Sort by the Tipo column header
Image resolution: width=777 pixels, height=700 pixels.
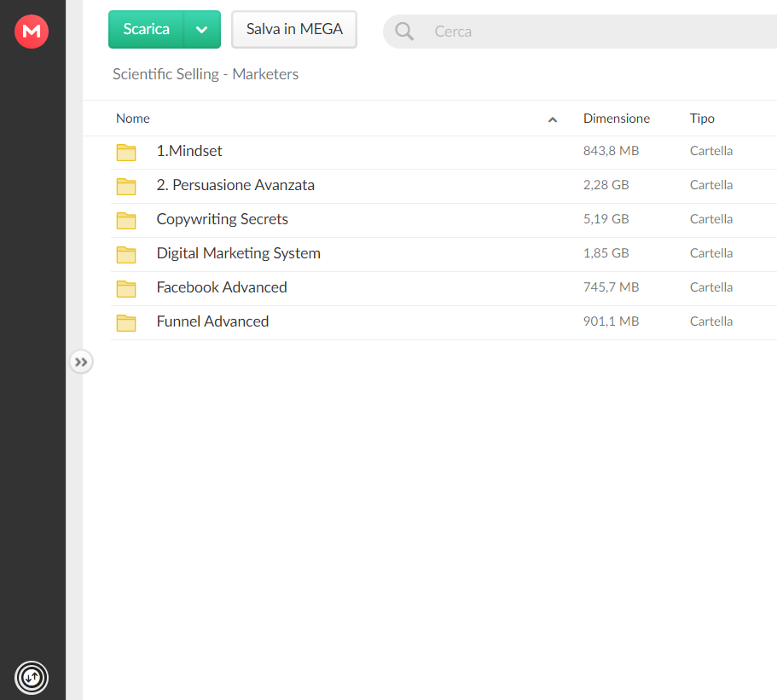pos(702,119)
